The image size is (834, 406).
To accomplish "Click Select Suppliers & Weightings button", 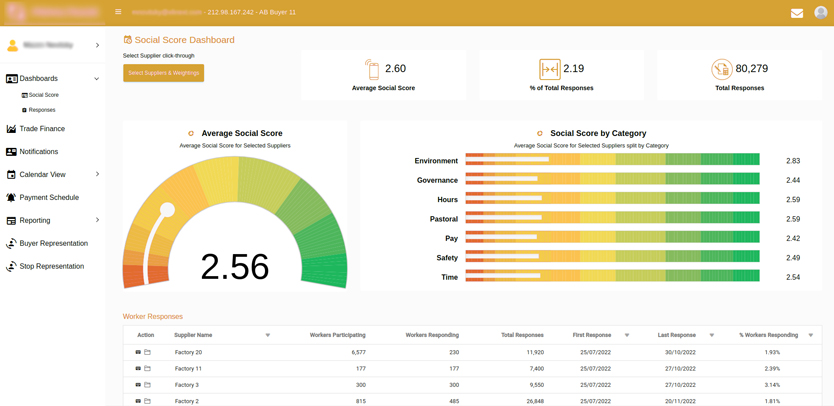I will (x=163, y=73).
